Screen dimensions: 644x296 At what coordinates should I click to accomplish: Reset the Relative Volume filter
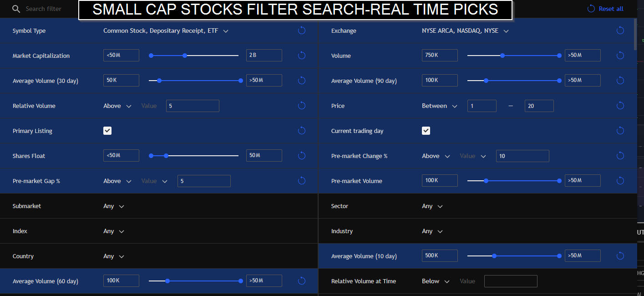pos(301,106)
